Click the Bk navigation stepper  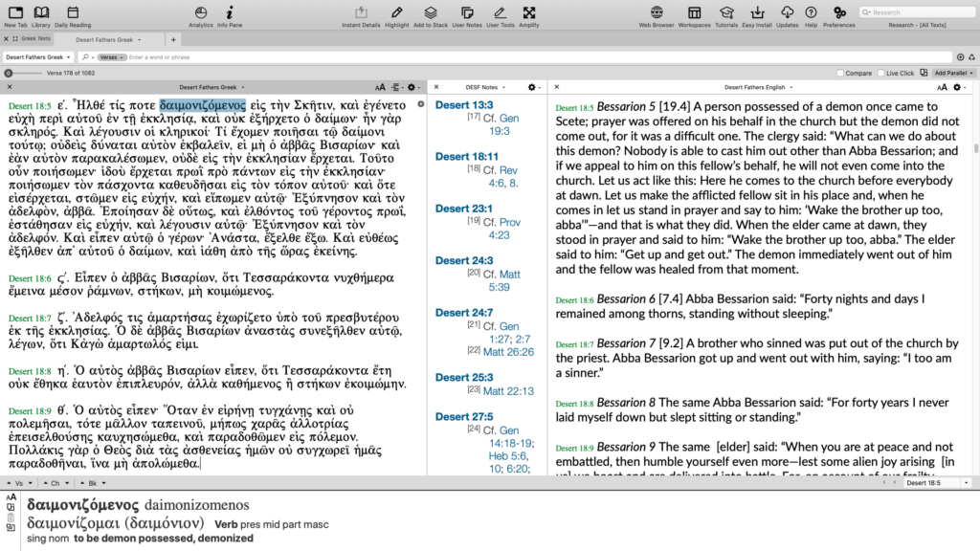tap(93, 483)
